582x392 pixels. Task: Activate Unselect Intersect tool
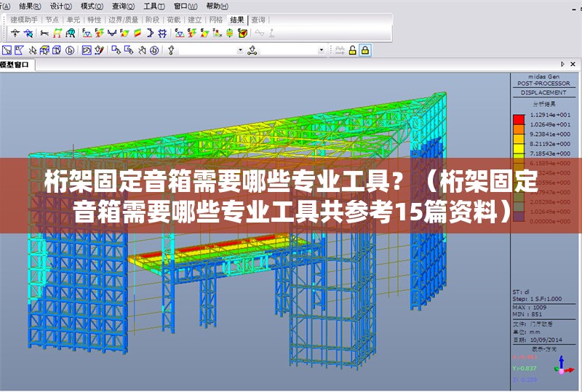point(142,50)
